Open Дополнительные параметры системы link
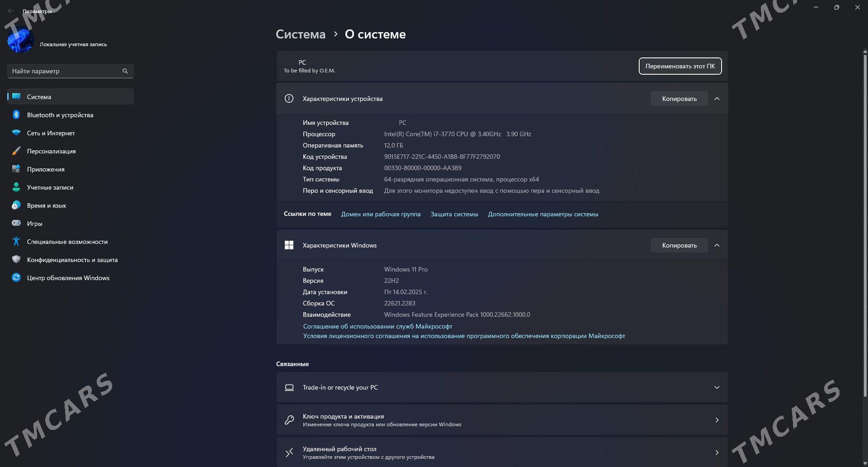The width and height of the screenshot is (868, 467). [x=543, y=214]
